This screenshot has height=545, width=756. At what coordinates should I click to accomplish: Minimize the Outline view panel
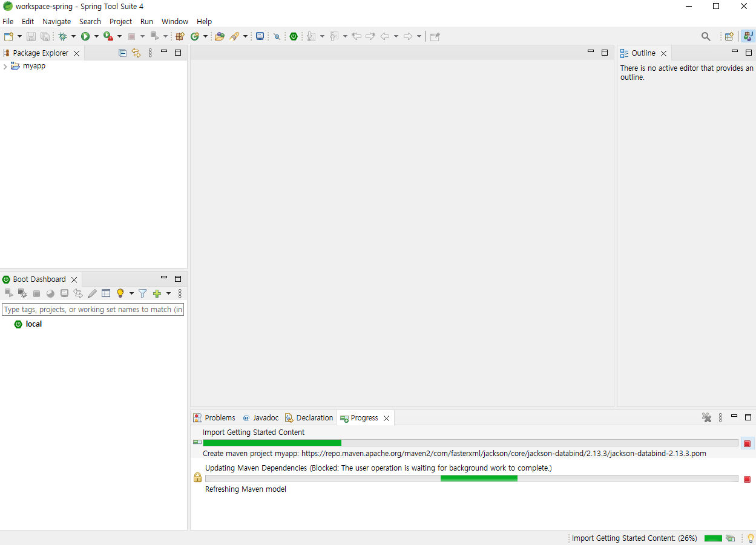pyautogui.click(x=734, y=52)
